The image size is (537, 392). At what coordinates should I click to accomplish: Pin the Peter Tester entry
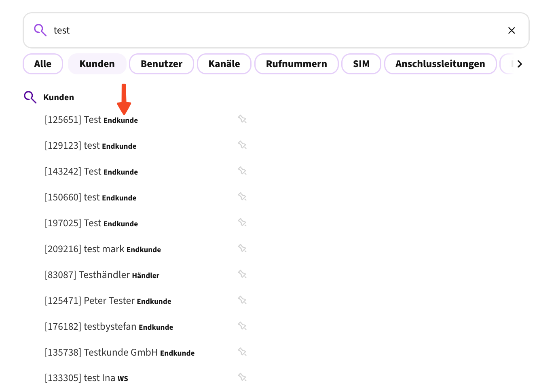pyautogui.click(x=242, y=300)
